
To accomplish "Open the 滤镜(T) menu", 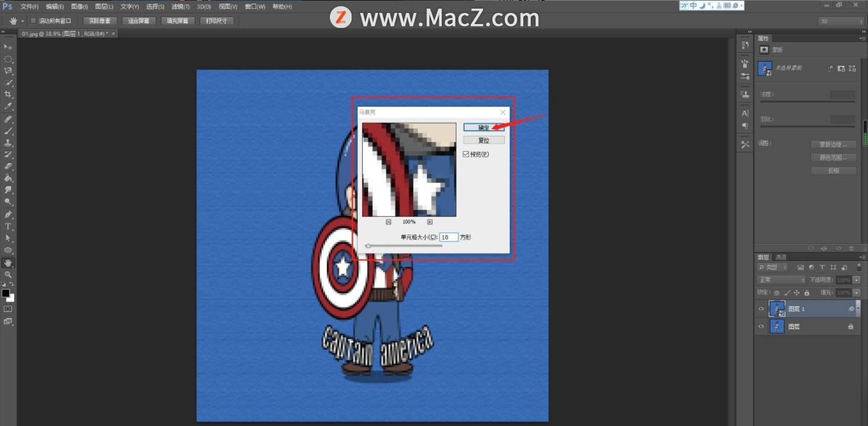I will (181, 7).
